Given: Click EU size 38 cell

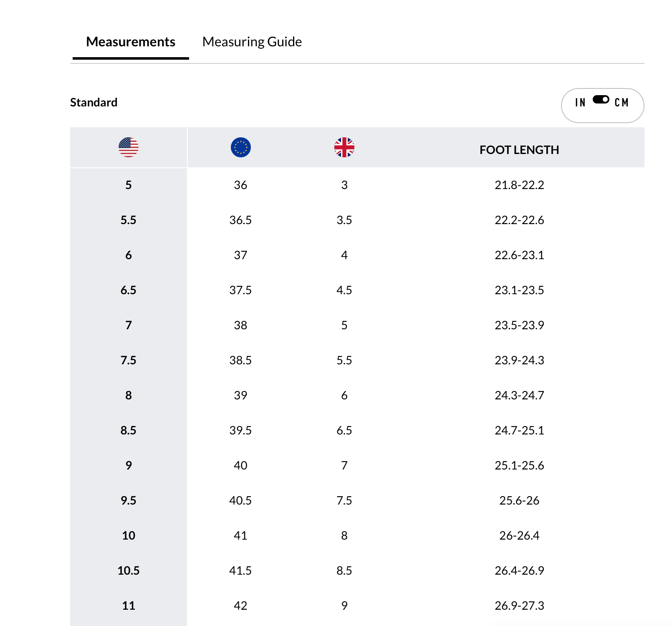Looking at the screenshot, I should [240, 325].
